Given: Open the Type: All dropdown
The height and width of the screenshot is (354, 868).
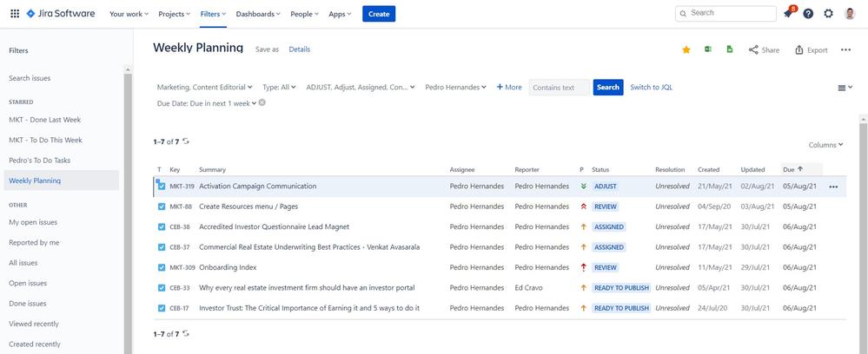Looking at the screenshot, I should (279, 88).
